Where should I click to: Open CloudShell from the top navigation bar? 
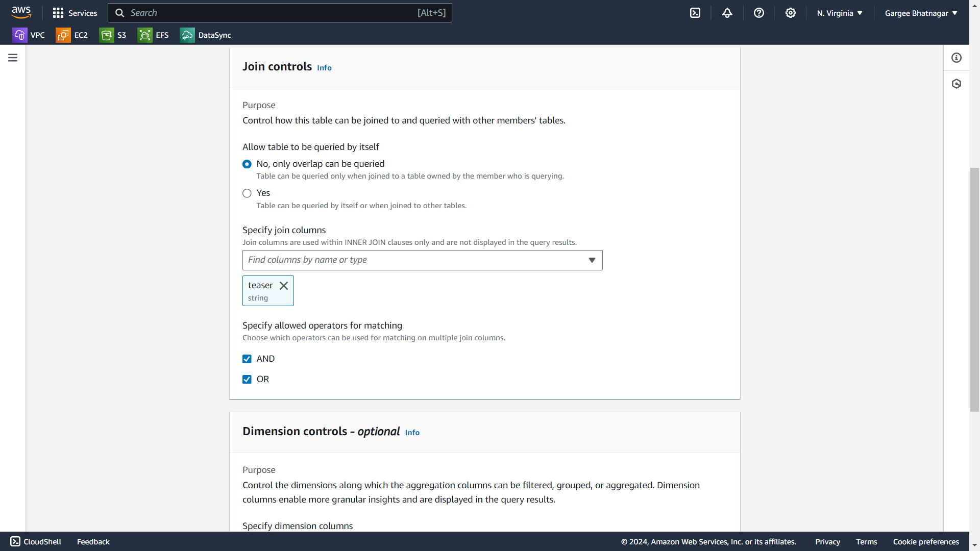click(695, 13)
